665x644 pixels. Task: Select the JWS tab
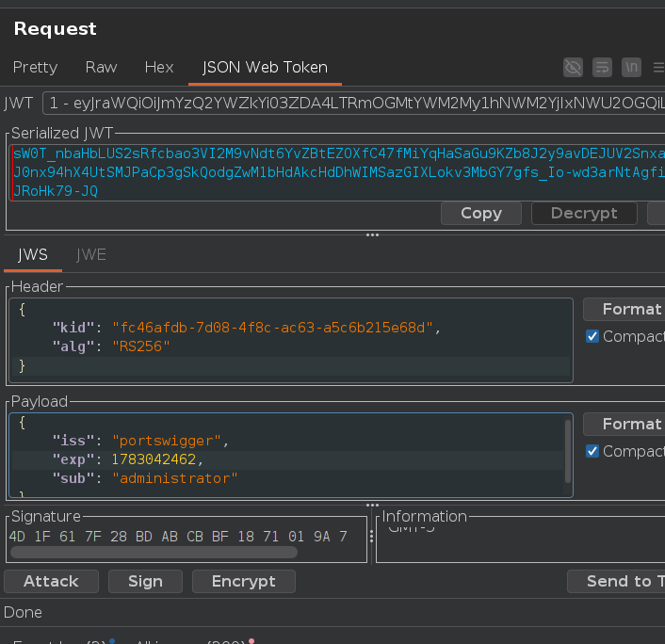[x=33, y=255]
